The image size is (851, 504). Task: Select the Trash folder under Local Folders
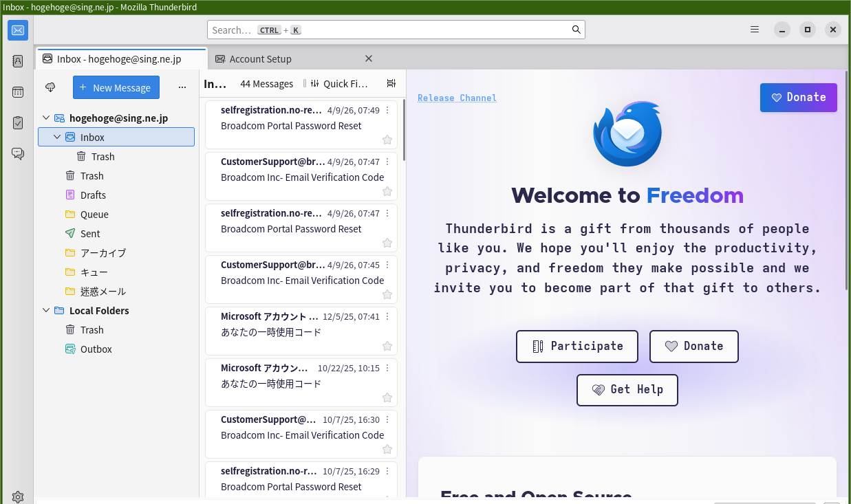click(x=116, y=330)
